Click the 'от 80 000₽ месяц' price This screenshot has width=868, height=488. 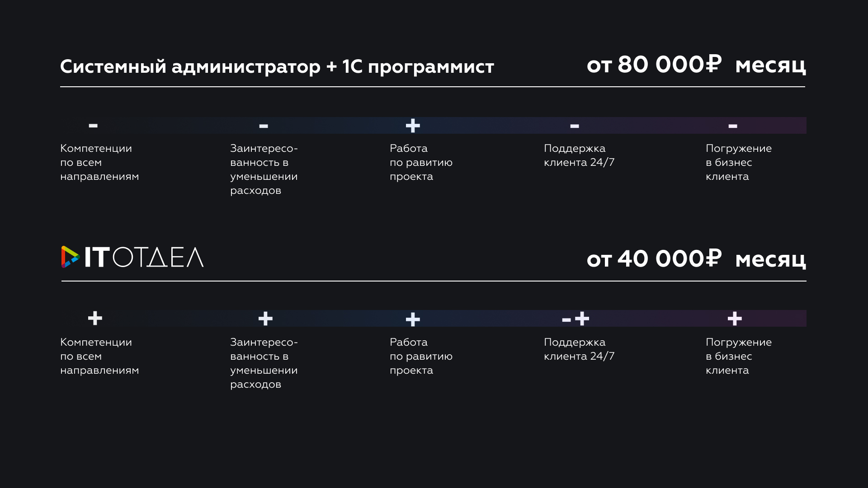click(696, 65)
